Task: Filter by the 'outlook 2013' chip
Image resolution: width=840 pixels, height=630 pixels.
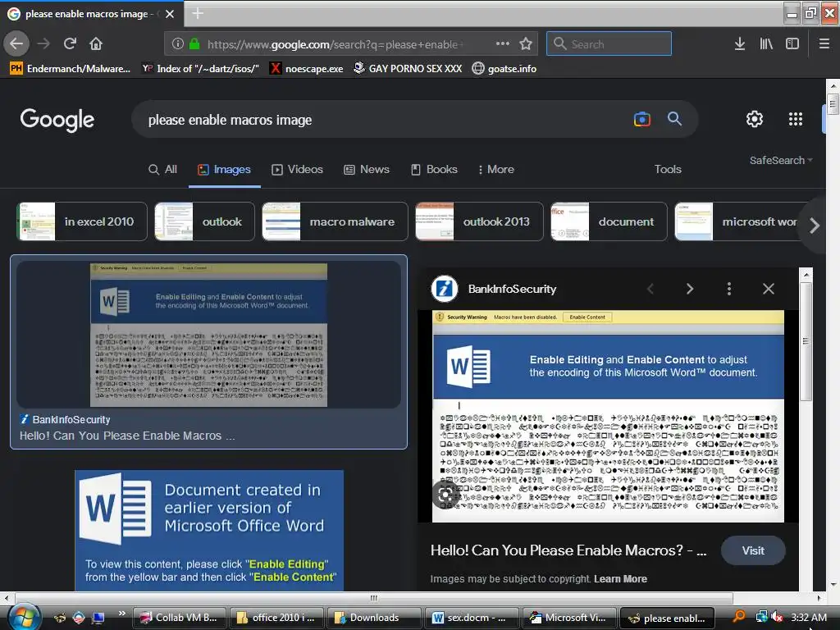Action: click(479, 221)
